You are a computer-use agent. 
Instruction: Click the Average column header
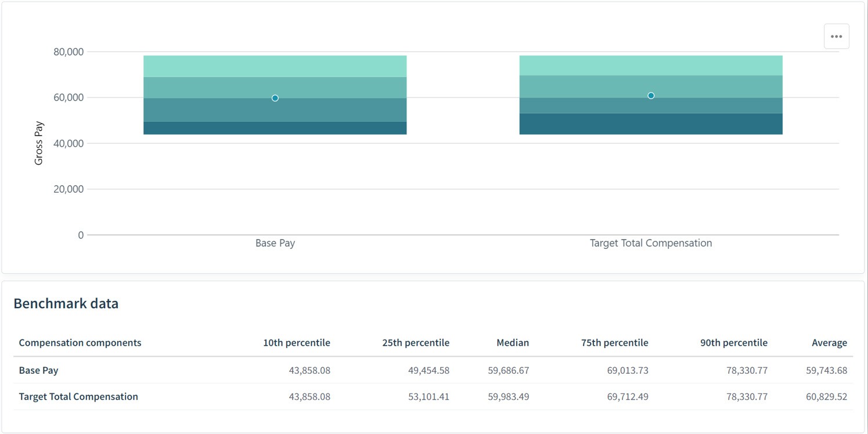click(829, 343)
